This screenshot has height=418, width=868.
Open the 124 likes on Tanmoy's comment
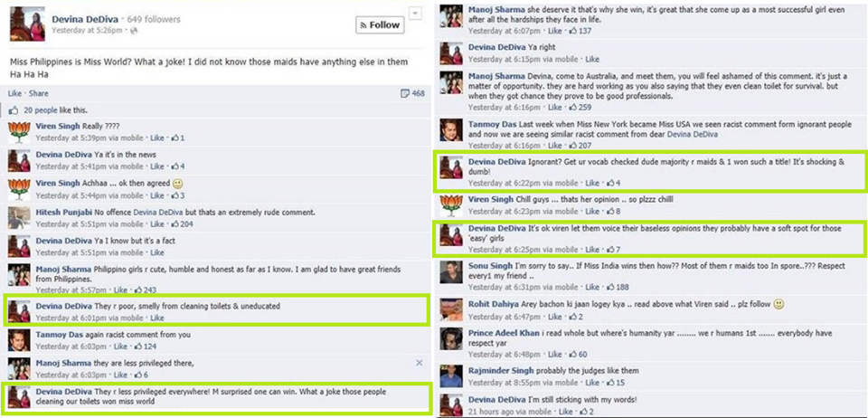146,347
